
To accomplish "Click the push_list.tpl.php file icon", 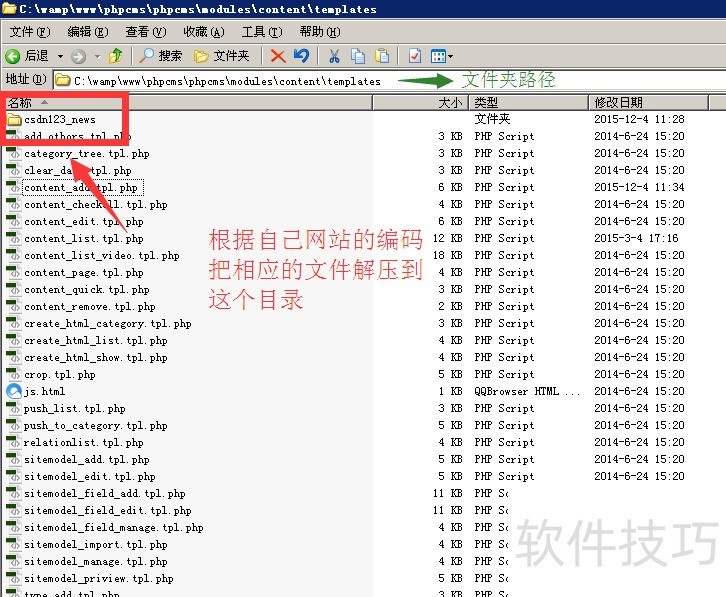I will tap(13, 409).
